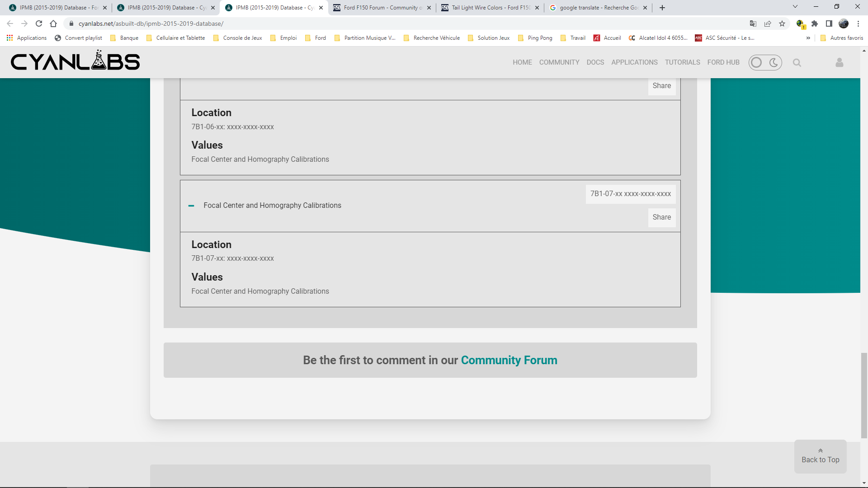
Task: Click the Back to Top button
Action: pyautogui.click(x=820, y=456)
